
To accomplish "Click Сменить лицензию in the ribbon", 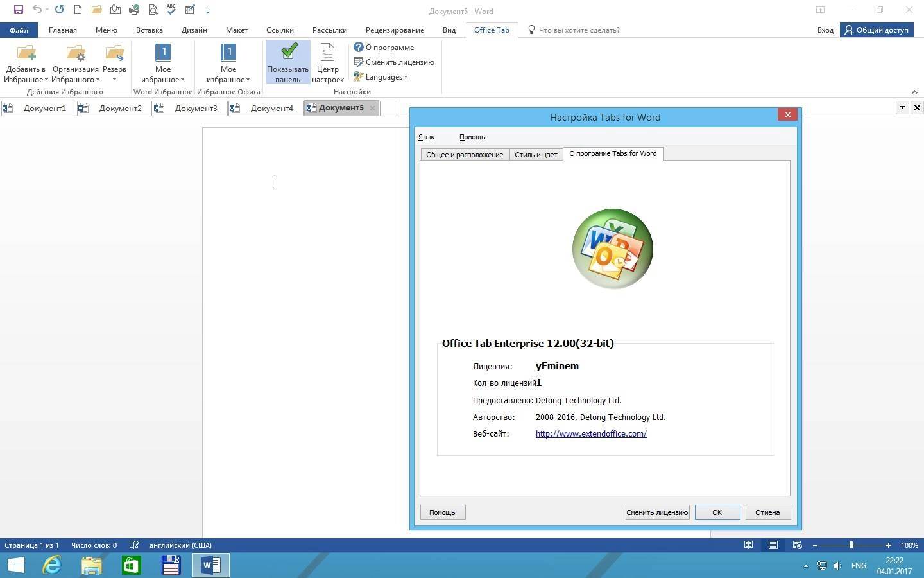I will click(x=394, y=62).
